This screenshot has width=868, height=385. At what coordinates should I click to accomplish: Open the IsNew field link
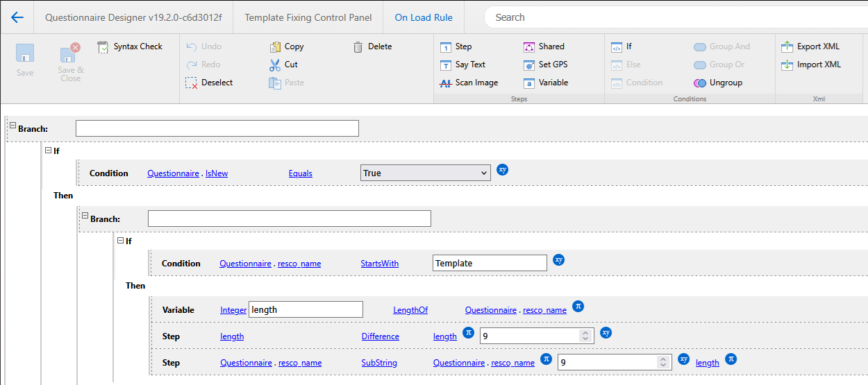click(x=217, y=173)
